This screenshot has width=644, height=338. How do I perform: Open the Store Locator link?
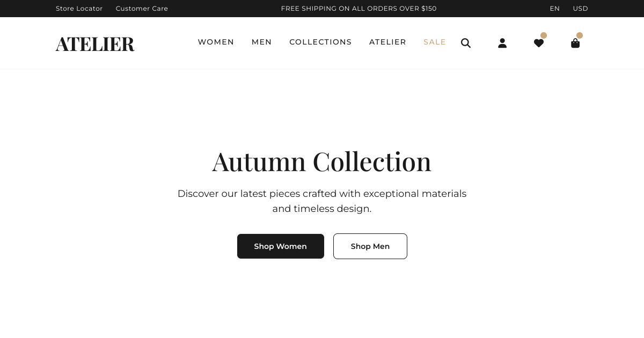tap(79, 9)
